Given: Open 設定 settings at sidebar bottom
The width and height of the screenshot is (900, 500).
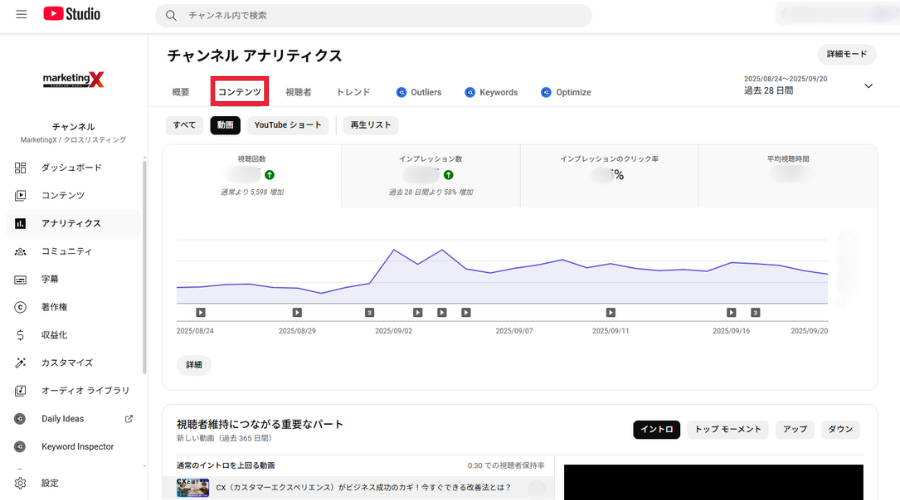Looking at the screenshot, I should [x=49, y=483].
